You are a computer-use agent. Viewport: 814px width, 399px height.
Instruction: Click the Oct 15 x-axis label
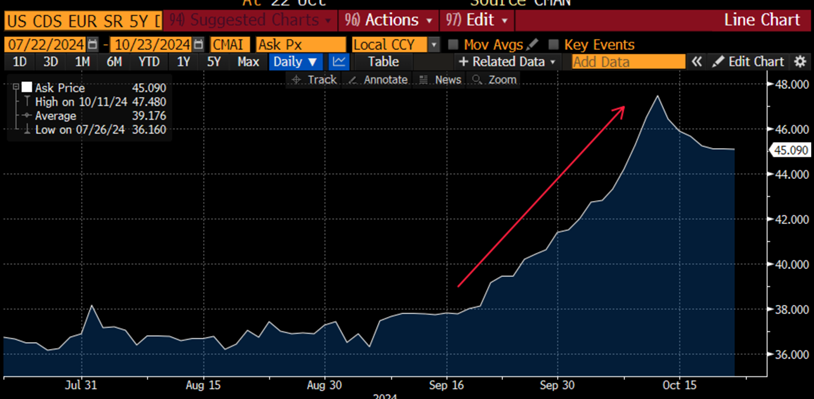click(679, 386)
